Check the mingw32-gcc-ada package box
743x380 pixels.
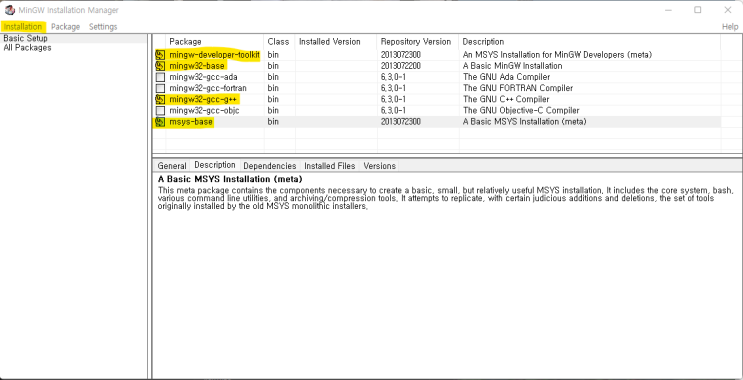point(160,77)
